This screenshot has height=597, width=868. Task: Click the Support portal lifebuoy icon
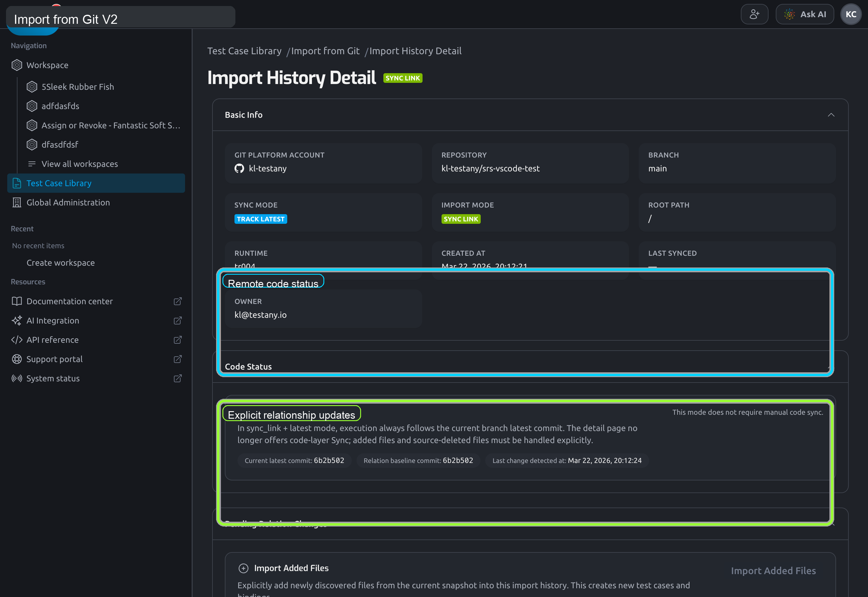17,359
